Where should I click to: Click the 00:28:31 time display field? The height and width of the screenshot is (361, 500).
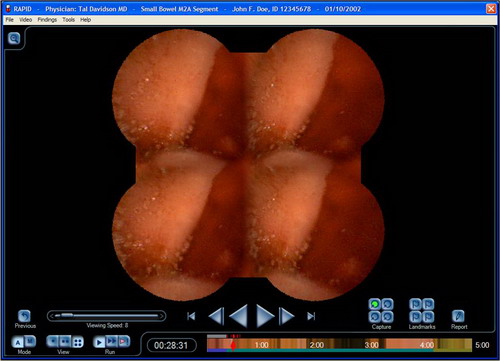(x=171, y=345)
